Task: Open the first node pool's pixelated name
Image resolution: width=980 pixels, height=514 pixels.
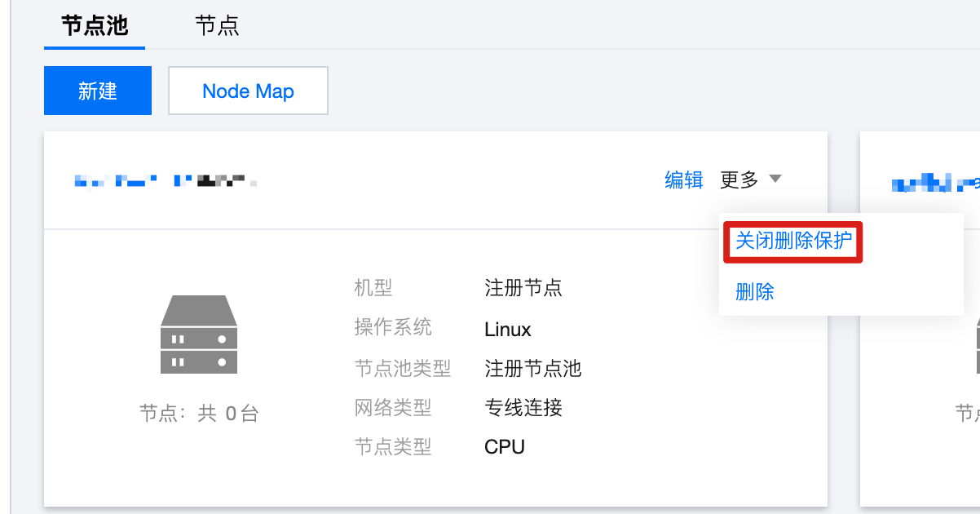Action: coord(166,180)
